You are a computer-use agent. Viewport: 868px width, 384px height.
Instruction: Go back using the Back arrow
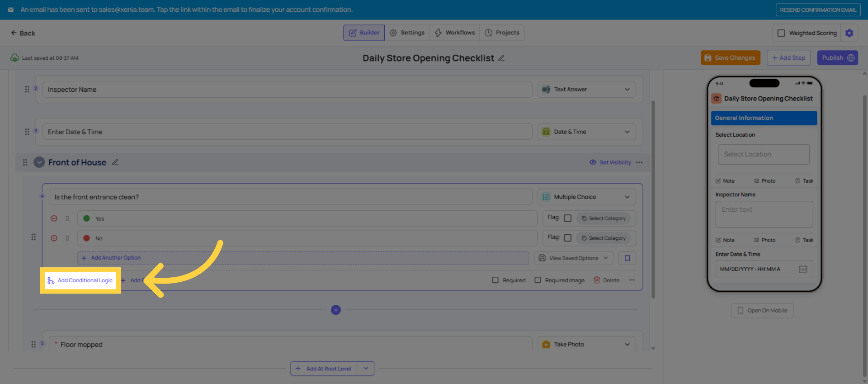click(x=23, y=33)
